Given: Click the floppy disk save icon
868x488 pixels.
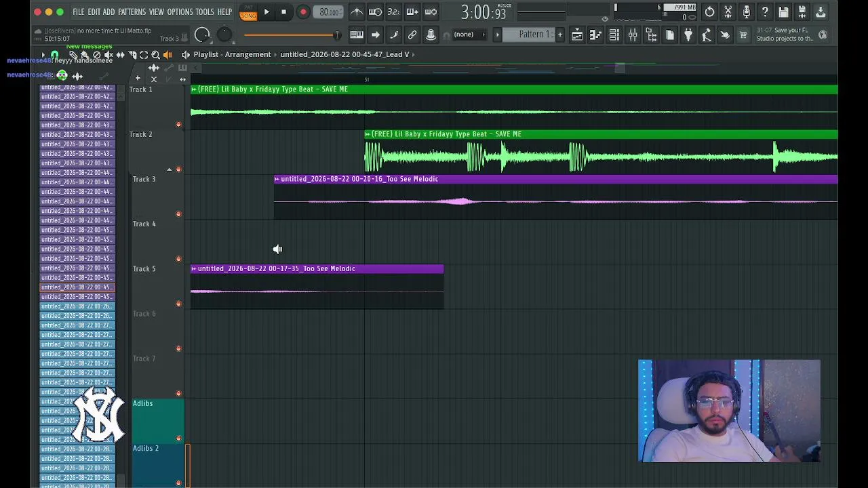Looking at the screenshot, I should coord(783,12).
